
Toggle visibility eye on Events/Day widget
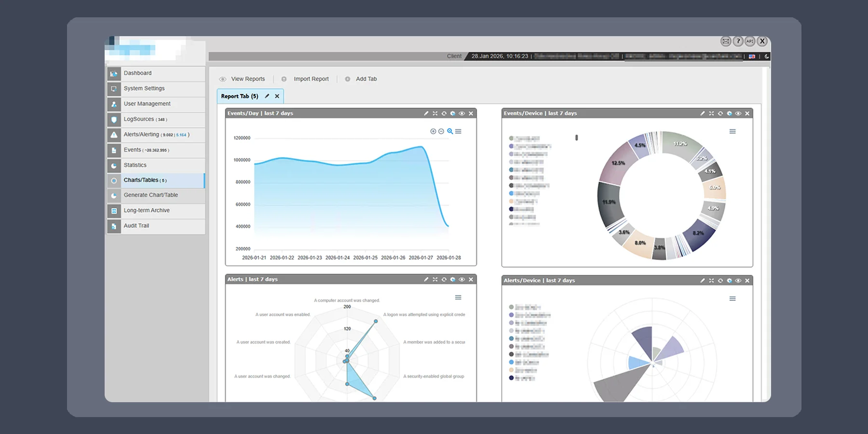(461, 113)
